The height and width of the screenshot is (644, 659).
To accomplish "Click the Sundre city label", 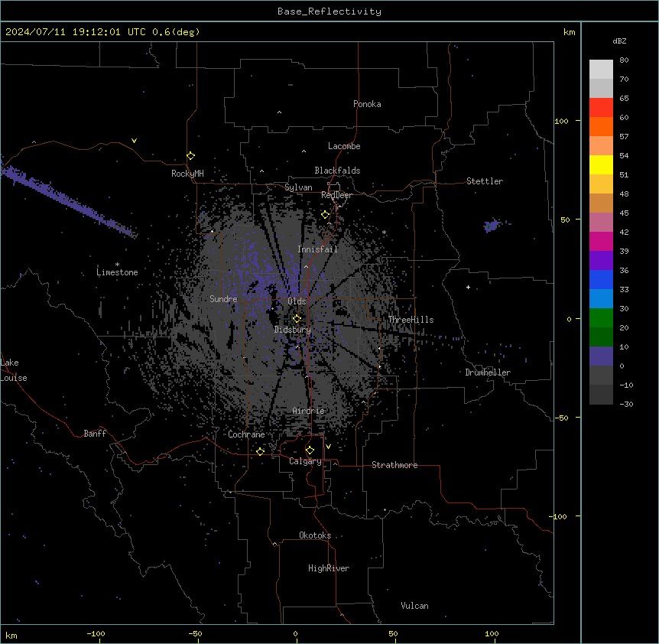I will (x=223, y=299).
